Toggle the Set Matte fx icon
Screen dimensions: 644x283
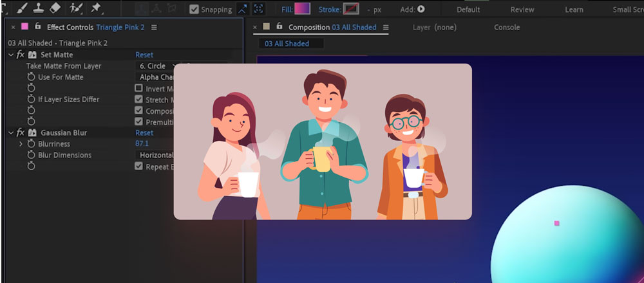point(21,55)
